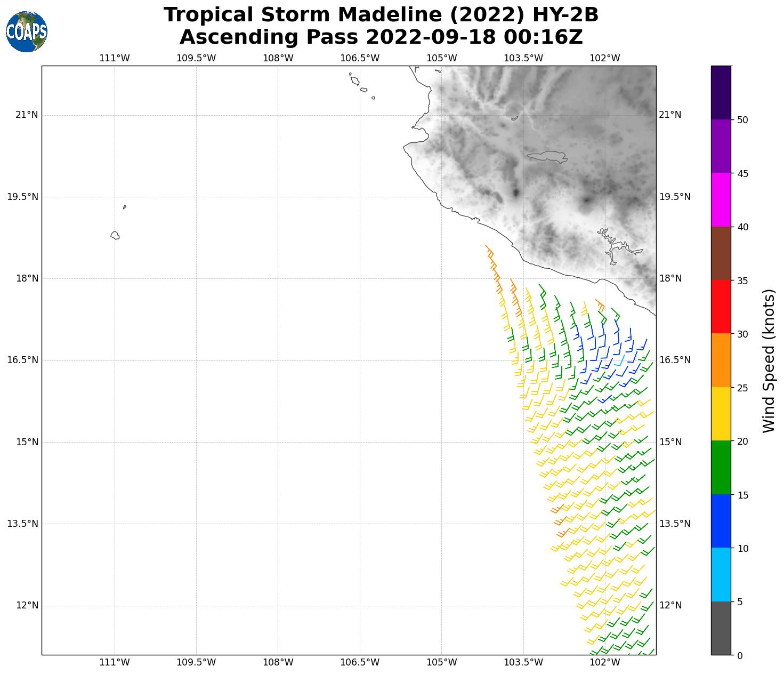Pick the yellow 20-25 knots colorbar band
The width and height of the screenshot is (784, 674).
pos(721,414)
